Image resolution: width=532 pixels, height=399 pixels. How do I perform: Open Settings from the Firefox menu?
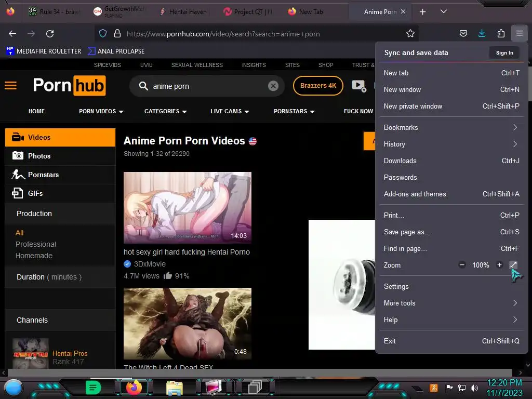pos(451,287)
